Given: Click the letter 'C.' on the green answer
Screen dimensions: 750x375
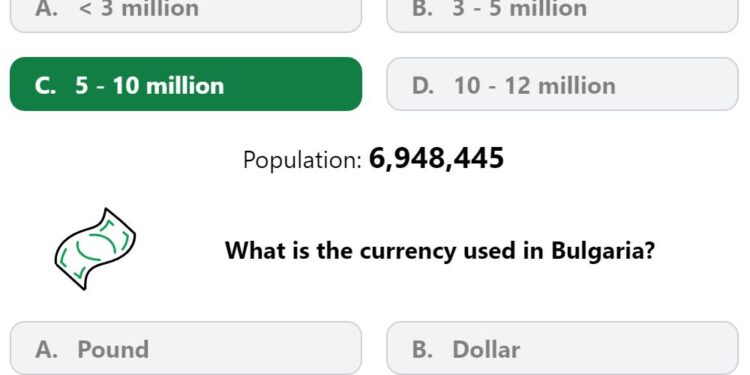Looking at the screenshot, I should pyautogui.click(x=46, y=86).
